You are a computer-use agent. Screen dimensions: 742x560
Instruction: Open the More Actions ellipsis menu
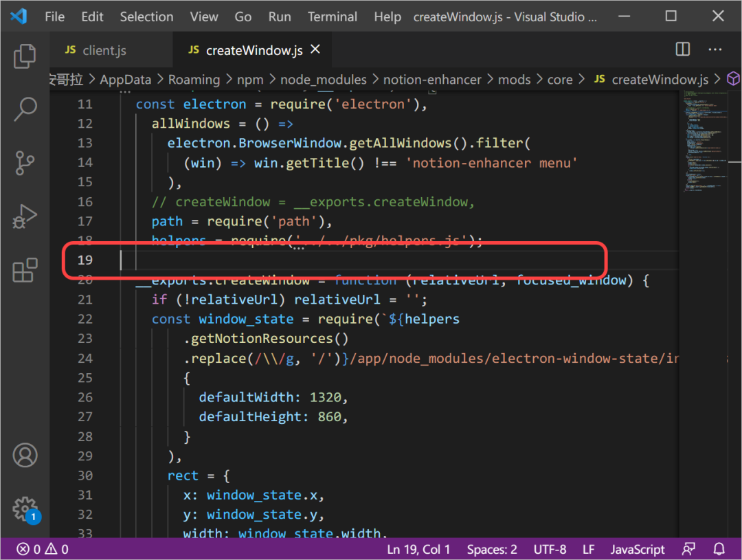715,49
